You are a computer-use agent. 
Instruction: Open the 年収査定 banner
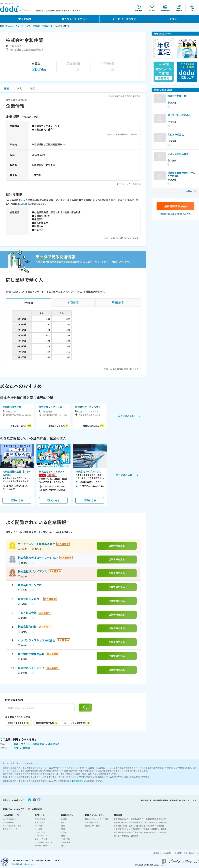(163, 48)
